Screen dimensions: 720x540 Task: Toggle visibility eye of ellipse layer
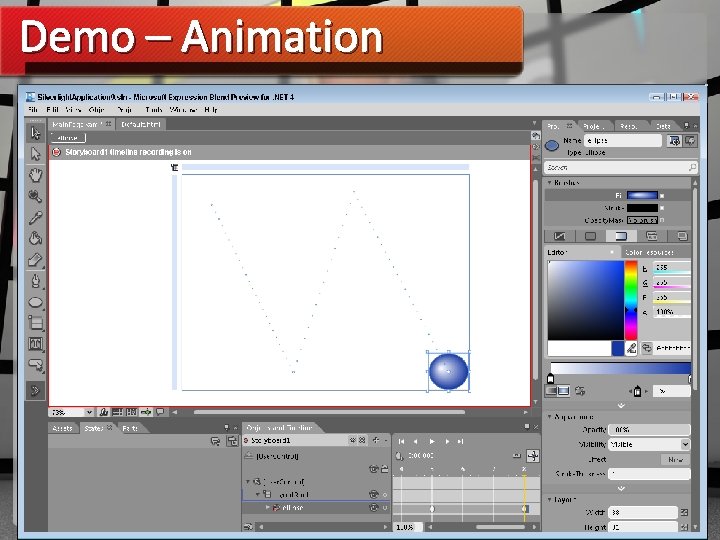coord(374,508)
